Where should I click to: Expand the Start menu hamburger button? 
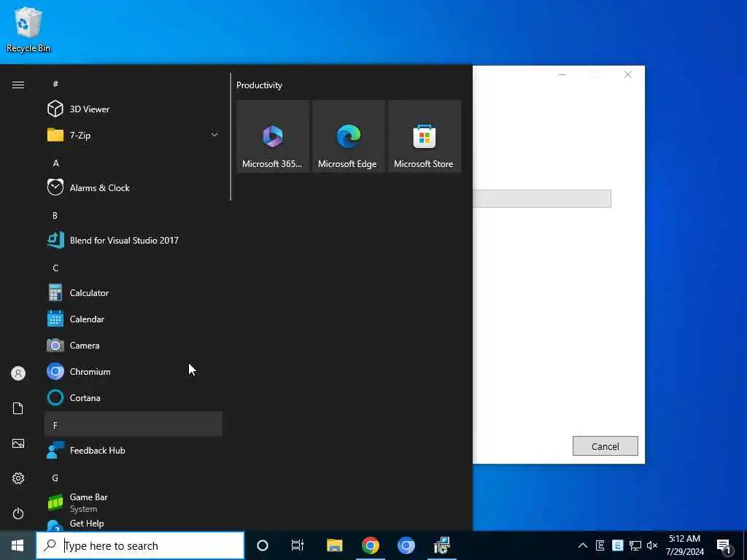coord(18,85)
